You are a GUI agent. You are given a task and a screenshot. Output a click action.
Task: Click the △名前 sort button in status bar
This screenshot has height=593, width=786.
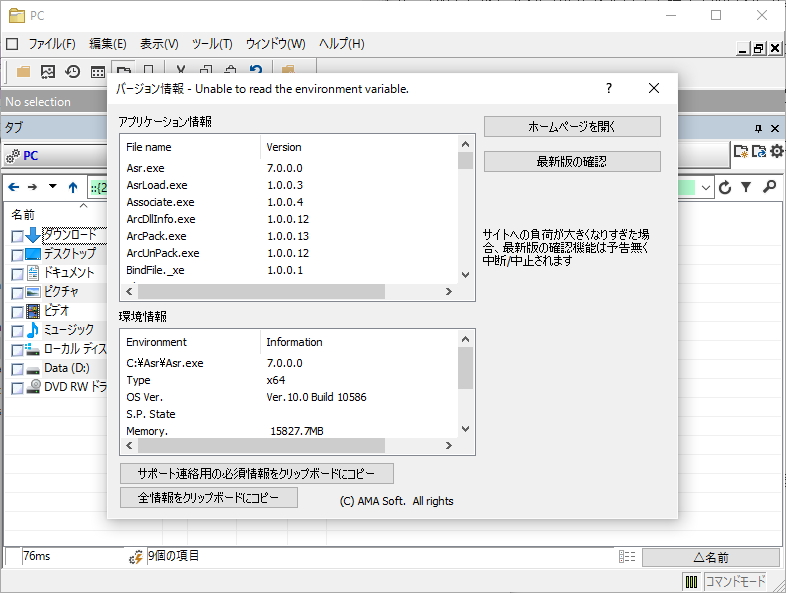[710, 557]
